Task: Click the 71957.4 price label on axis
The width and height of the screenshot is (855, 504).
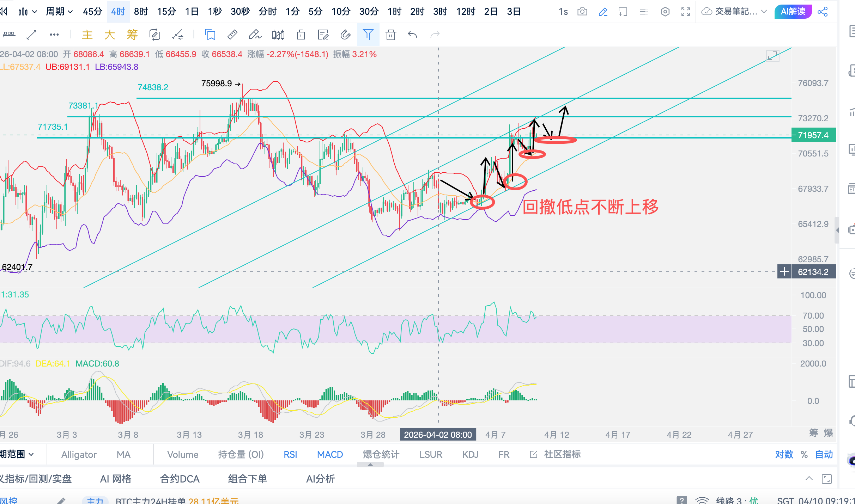Action: pyautogui.click(x=813, y=135)
